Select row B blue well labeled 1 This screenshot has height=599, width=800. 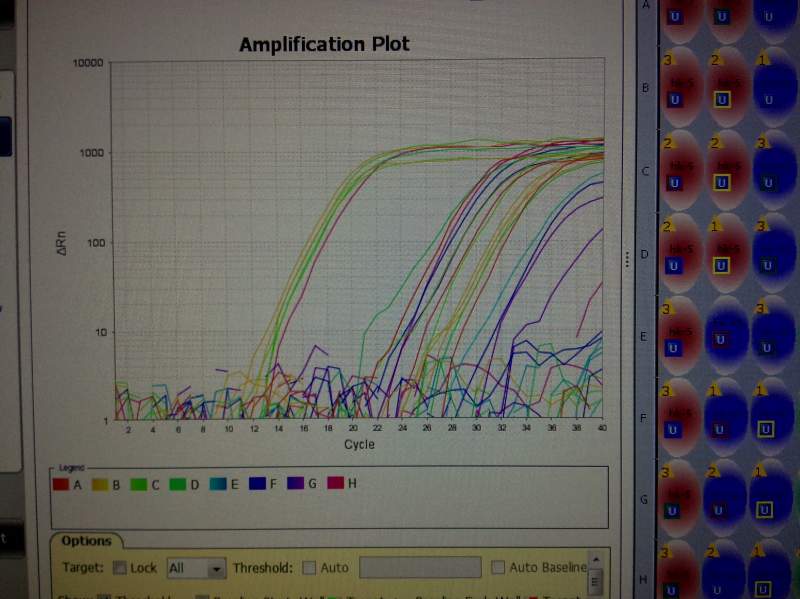coord(774,87)
